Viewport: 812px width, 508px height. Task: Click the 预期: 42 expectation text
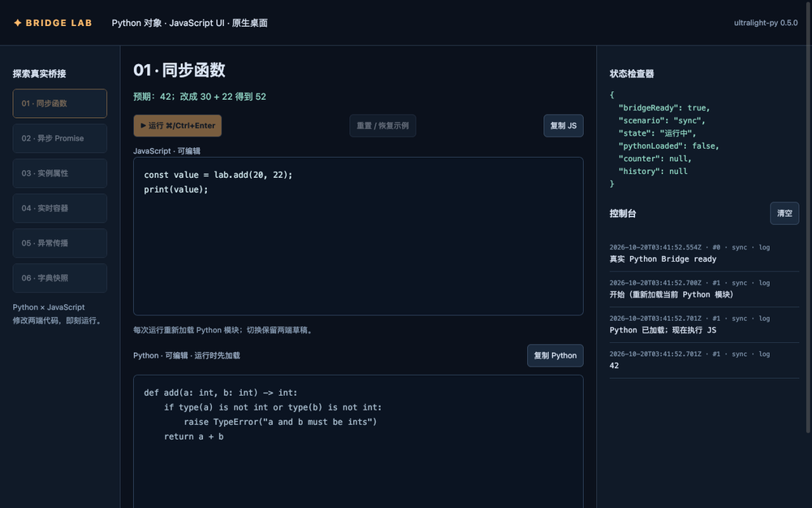coord(200,97)
